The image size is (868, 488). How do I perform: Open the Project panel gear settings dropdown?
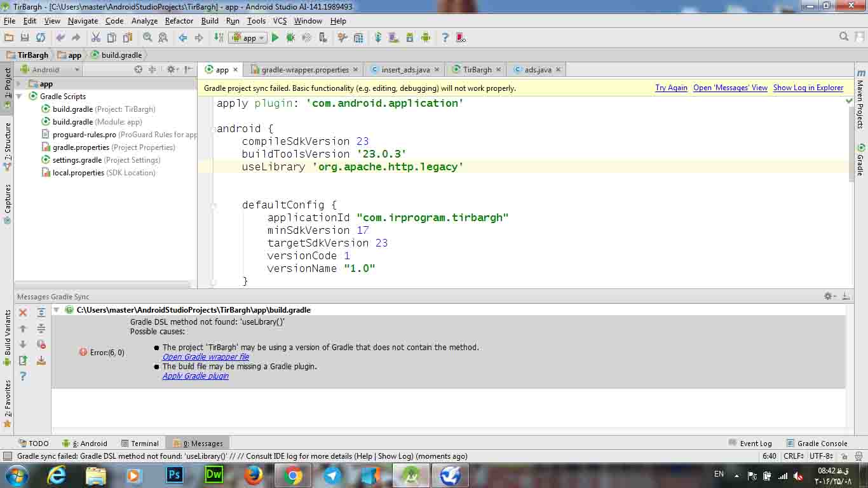click(x=172, y=69)
